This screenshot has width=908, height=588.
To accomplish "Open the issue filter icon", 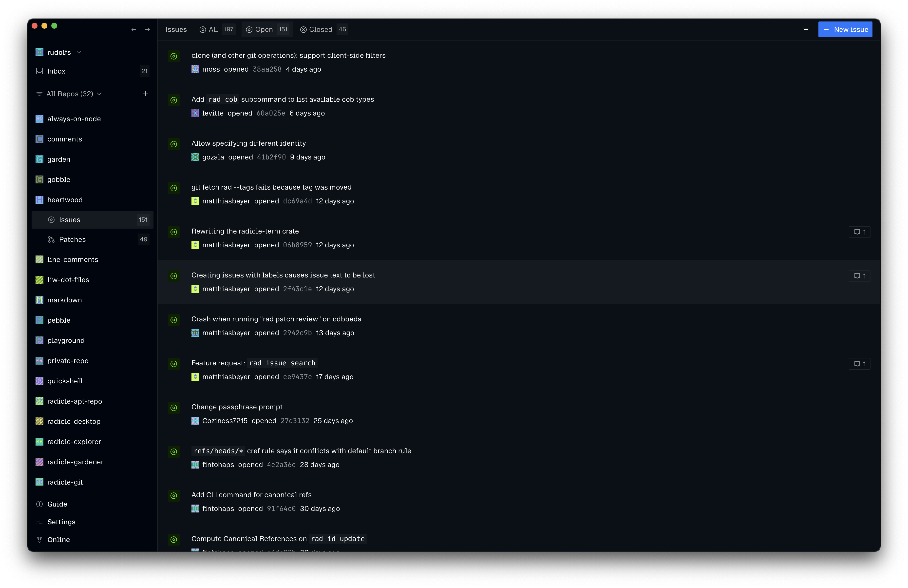I will (806, 30).
